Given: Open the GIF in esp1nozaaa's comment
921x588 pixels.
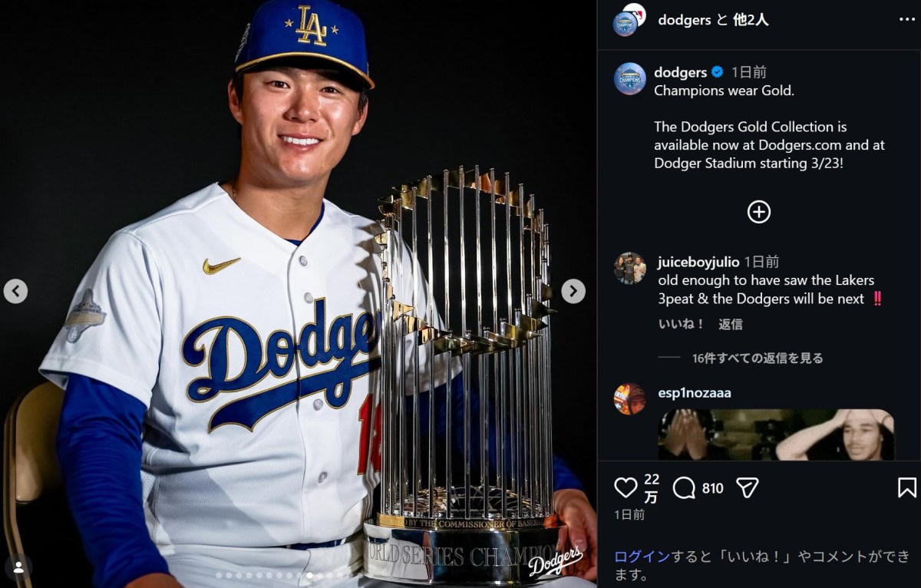Looking at the screenshot, I should point(775,434).
